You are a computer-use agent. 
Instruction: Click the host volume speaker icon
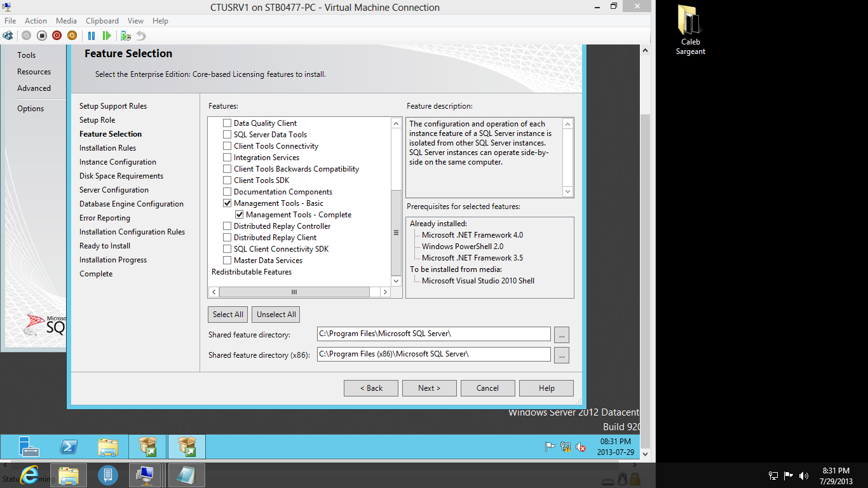click(x=804, y=475)
